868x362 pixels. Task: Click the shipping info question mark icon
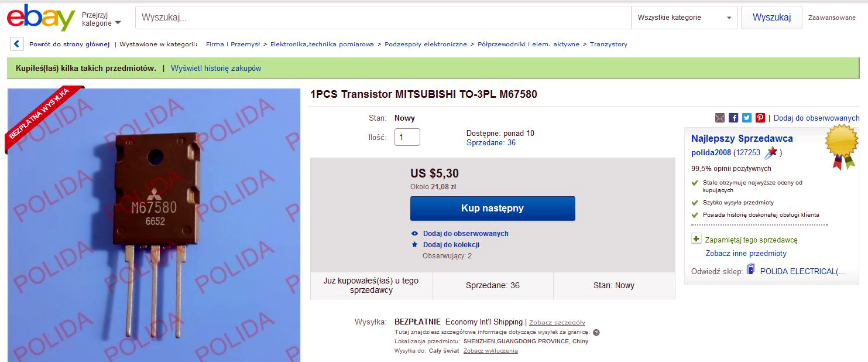point(596,332)
